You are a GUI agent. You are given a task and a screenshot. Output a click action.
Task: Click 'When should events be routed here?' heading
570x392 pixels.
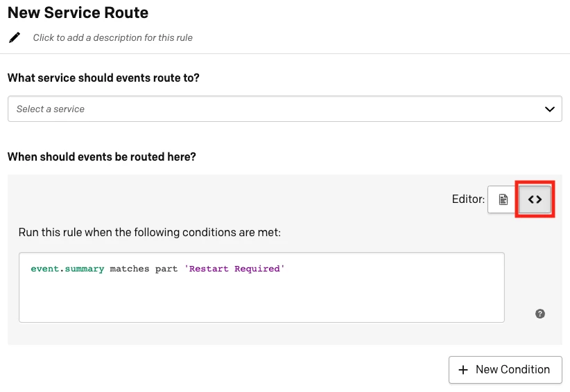(x=101, y=157)
